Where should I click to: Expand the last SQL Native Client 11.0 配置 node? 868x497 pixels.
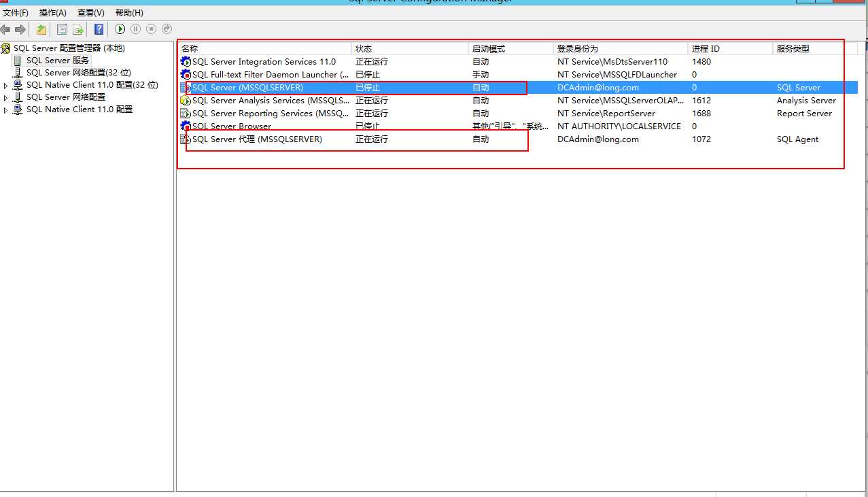[6, 110]
